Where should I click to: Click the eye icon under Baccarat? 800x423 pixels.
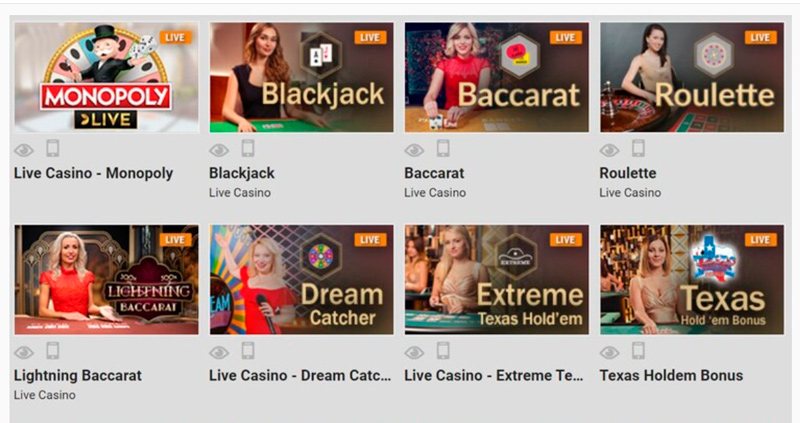click(x=414, y=150)
